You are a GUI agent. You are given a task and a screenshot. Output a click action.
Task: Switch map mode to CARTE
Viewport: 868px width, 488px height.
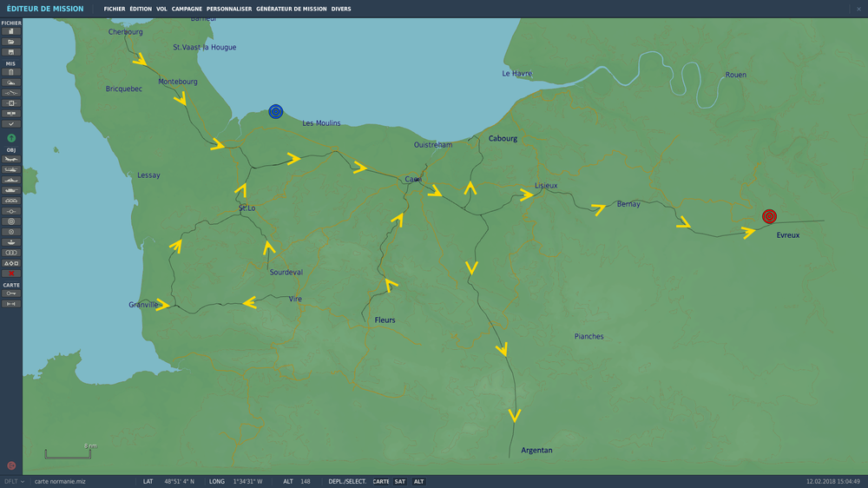pos(381,481)
